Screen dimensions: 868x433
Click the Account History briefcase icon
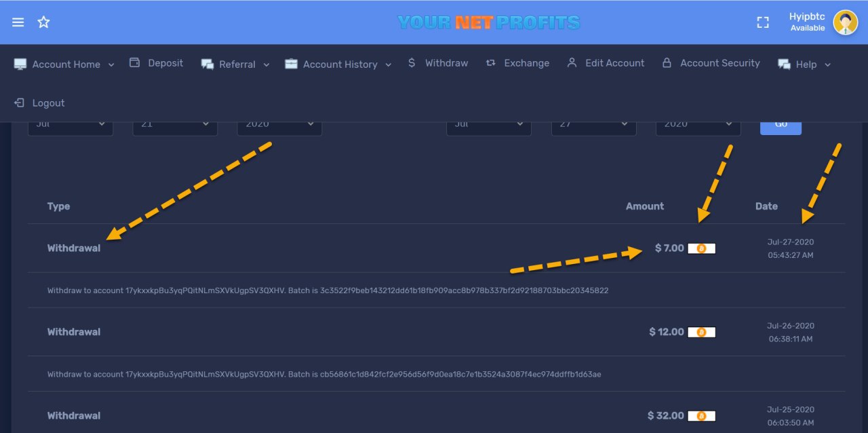click(x=291, y=64)
